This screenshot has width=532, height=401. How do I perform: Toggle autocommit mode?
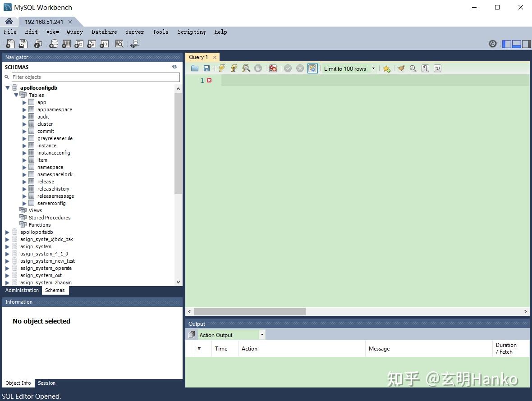(312, 68)
